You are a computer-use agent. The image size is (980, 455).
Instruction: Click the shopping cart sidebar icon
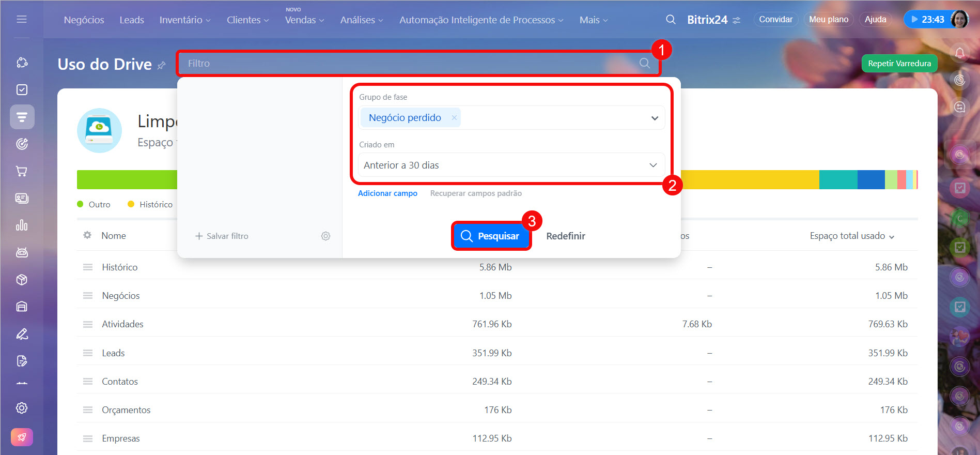(22, 171)
